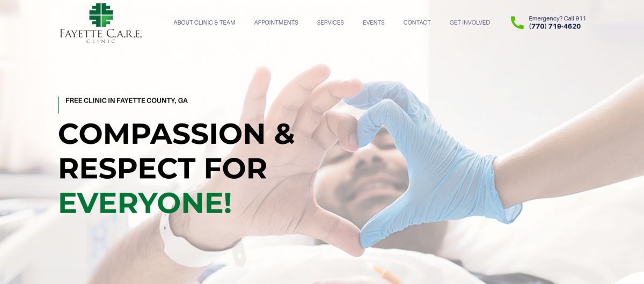Image resolution: width=644 pixels, height=284 pixels.
Task: Go to the Appointments page
Action: (276, 23)
